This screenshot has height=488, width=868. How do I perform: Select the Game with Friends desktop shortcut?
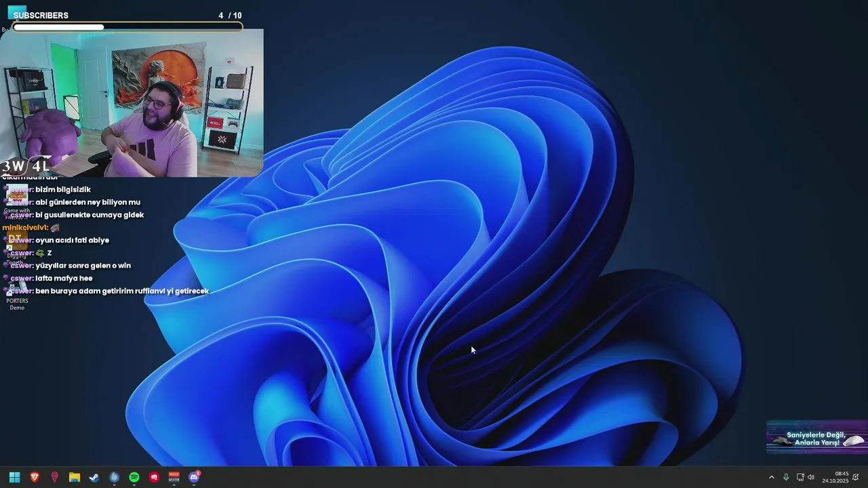click(x=17, y=201)
